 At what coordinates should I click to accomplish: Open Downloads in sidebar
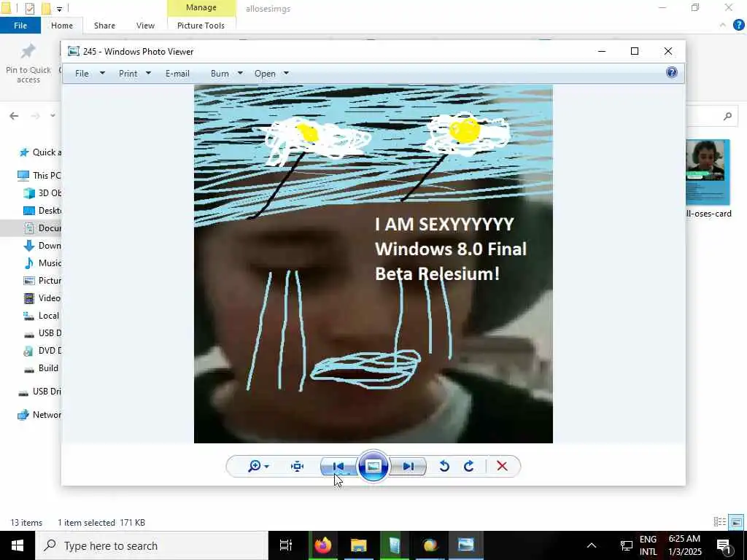(43, 246)
